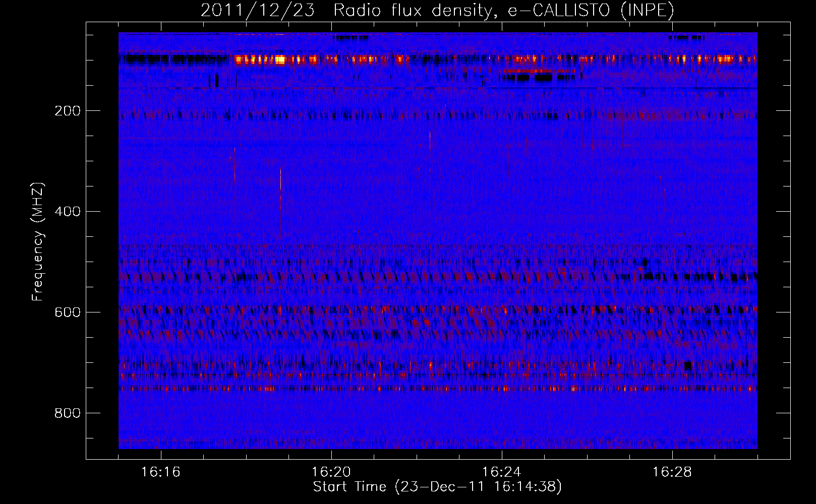Click the 'Start Time (23-Dec-11 16:14:38)' label

coord(438,487)
